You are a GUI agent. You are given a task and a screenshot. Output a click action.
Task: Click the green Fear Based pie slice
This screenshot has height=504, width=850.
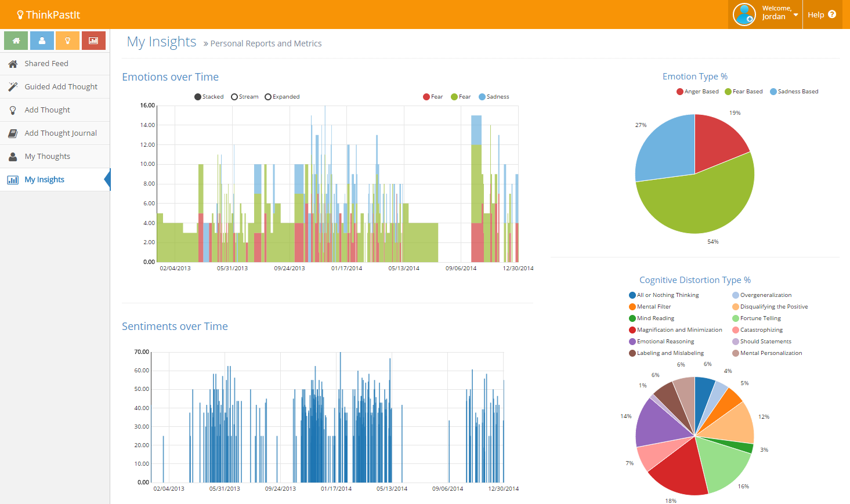[x=696, y=203]
